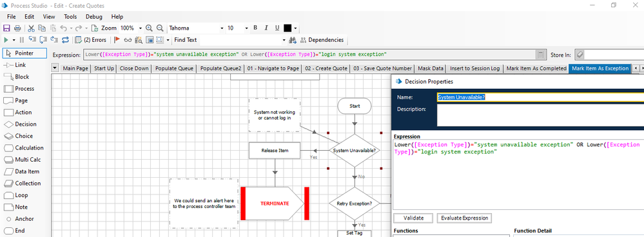The width and height of the screenshot is (644, 237).
Task: Open the expression calculator icon button
Action: [x=541, y=55]
